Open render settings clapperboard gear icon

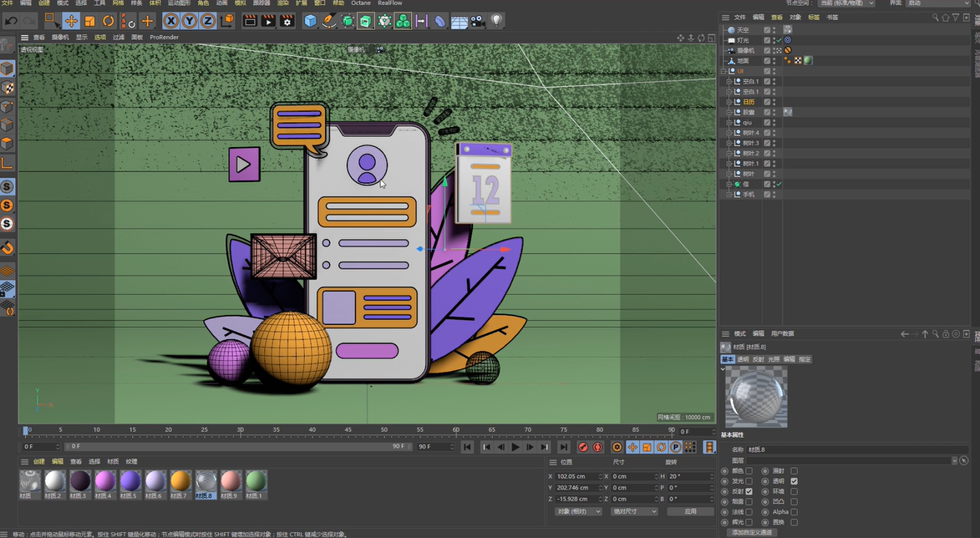click(287, 21)
